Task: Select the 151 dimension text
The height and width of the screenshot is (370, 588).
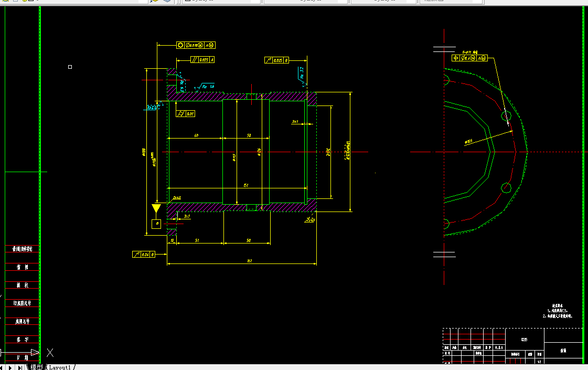Action: (245, 185)
